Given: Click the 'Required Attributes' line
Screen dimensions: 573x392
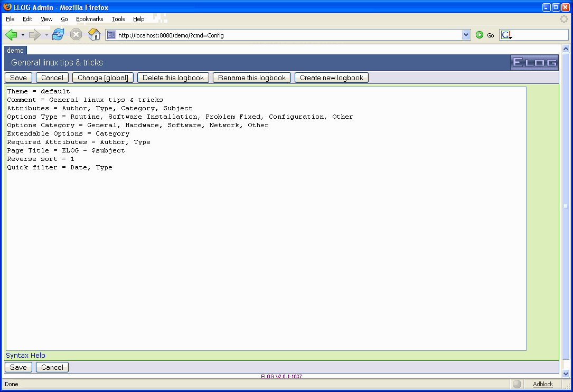Looking at the screenshot, I should pyautogui.click(x=79, y=141).
